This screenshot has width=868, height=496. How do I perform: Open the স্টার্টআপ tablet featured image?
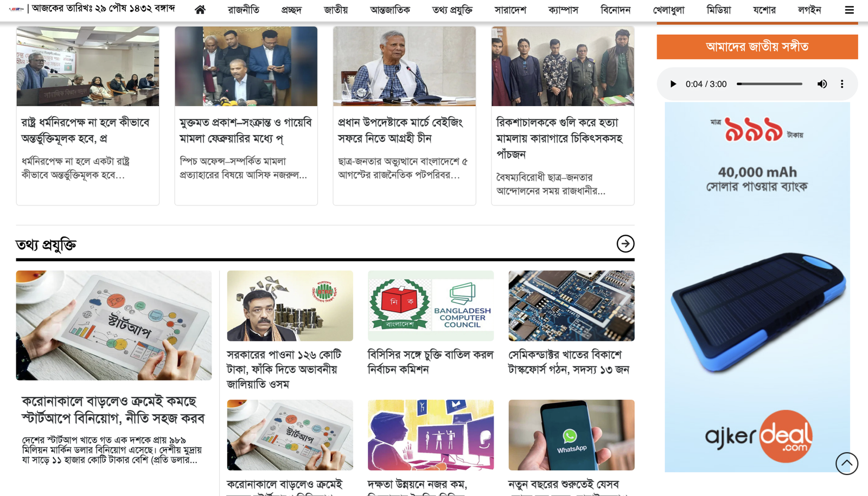114,325
